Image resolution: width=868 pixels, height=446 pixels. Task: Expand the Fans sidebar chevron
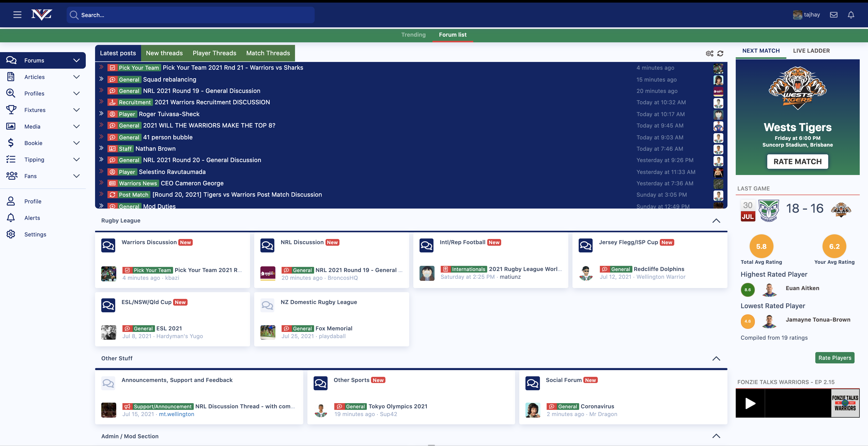pyautogui.click(x=76, y=176)
